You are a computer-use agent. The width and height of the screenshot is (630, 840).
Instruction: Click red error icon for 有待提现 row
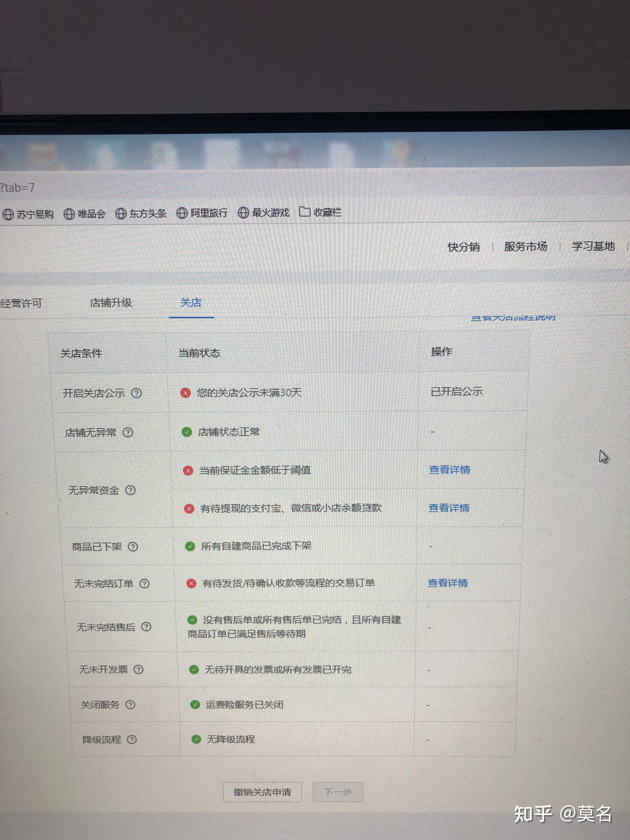pyautogui.click(x=189, y=509)
